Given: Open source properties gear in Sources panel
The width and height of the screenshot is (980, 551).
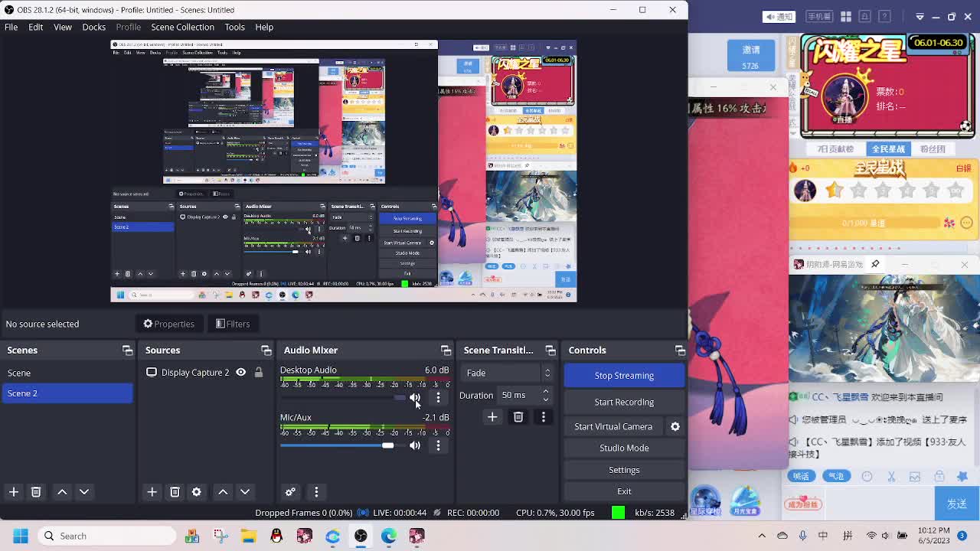Looking at the screenshot, I should (x=197, y=492).
